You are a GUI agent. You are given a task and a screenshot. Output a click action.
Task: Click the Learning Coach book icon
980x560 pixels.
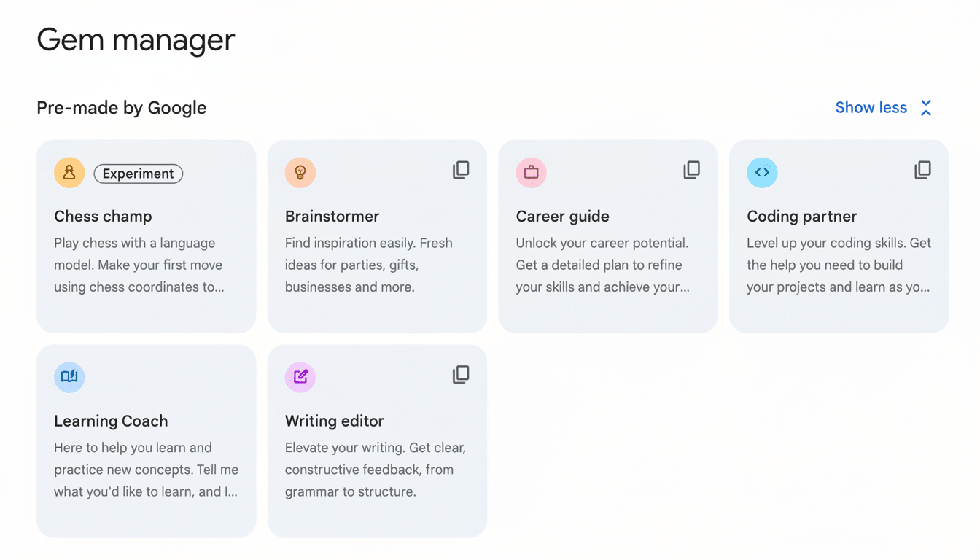tap(69, 377)
